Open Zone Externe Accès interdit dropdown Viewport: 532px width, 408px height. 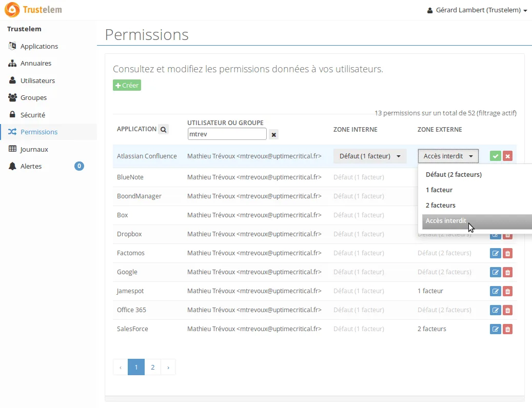[448, 156]
